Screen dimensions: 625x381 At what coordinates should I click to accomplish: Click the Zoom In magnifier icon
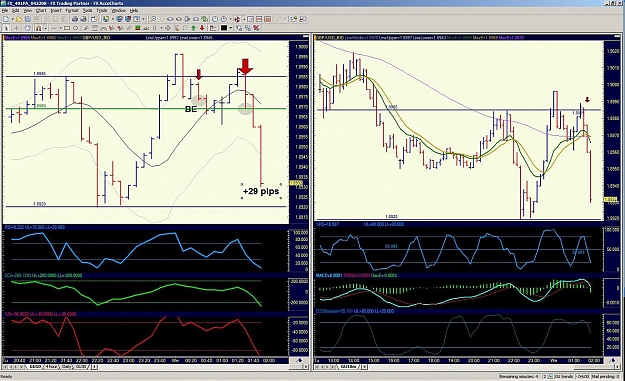pos(153,19)
